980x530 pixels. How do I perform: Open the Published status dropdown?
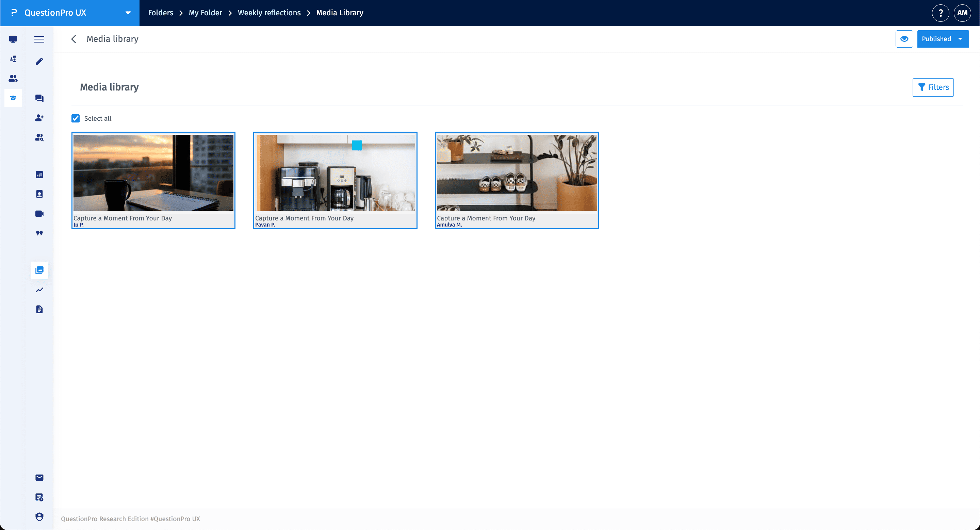pyautogui.click(x=943, y=39)
